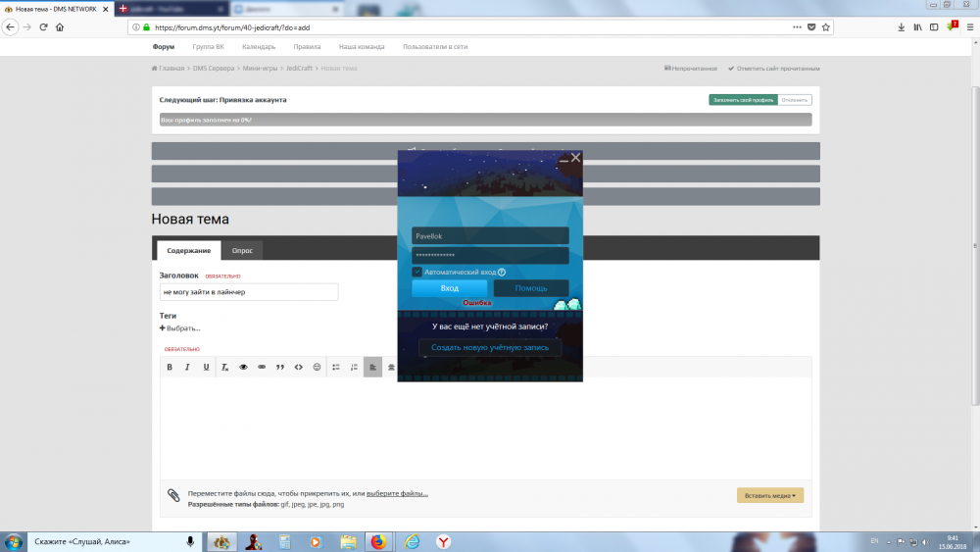Screen dimensions: 980x552
Task: Open the Firefox downloads arrow
Action: pos(901,27)
